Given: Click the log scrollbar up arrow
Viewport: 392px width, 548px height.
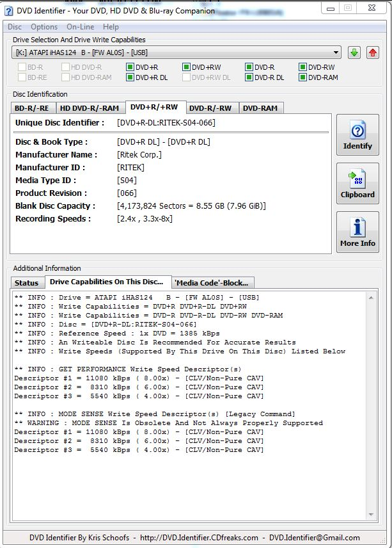Looking at the screenshot, I should [x=371, y=298].
